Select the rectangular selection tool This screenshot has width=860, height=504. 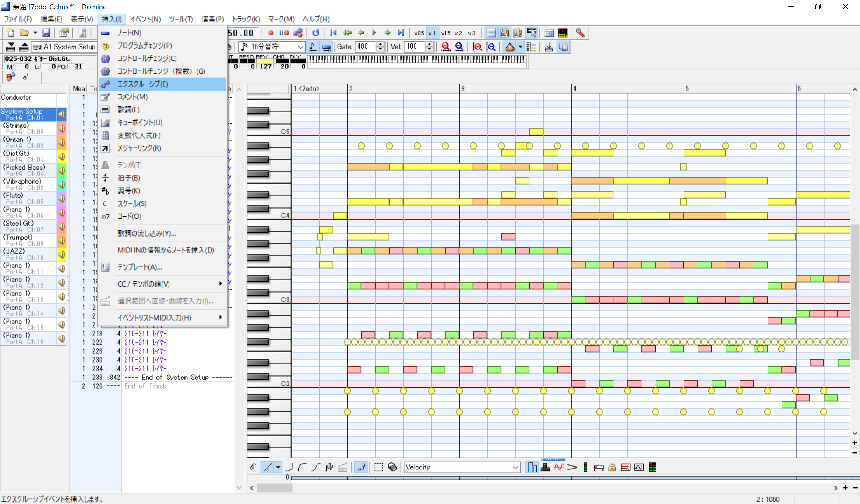click(379, 467)
